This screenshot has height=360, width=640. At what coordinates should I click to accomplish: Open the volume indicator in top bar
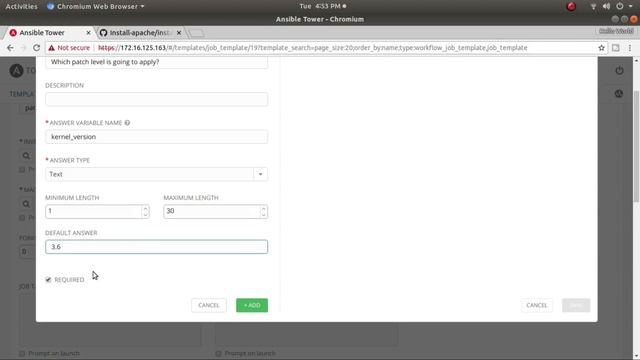(x=606, y=6)
